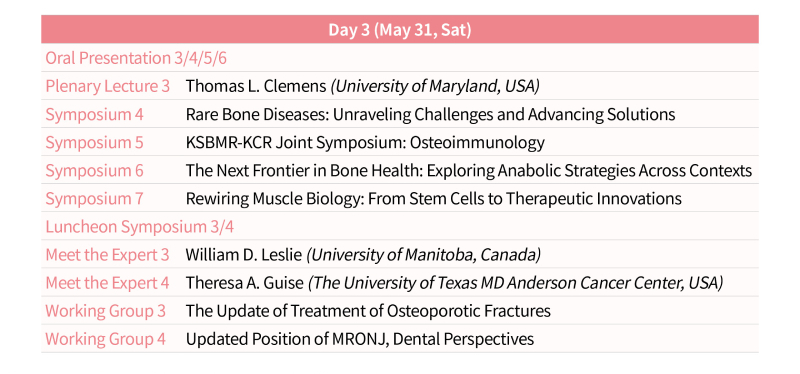The image size is (800, 374).
Task: Open the Symposium 6 label
Action: (x=94, y=170)
